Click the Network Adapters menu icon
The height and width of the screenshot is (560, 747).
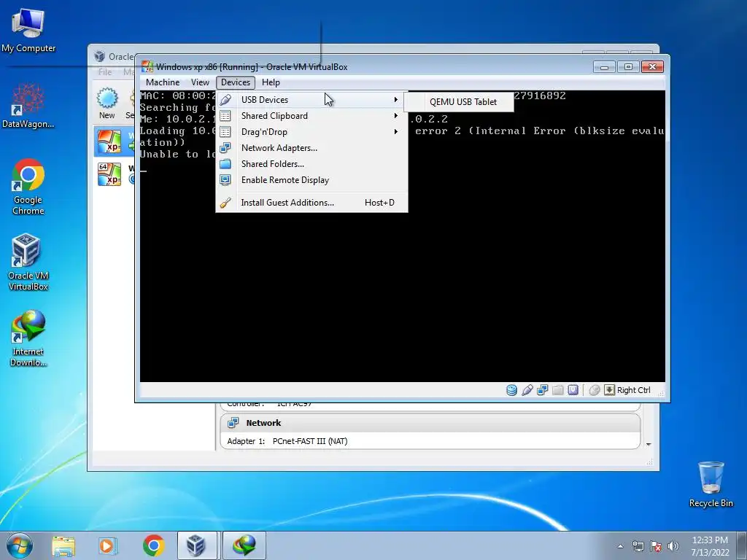pyautogui.click(x=225, y=148)
